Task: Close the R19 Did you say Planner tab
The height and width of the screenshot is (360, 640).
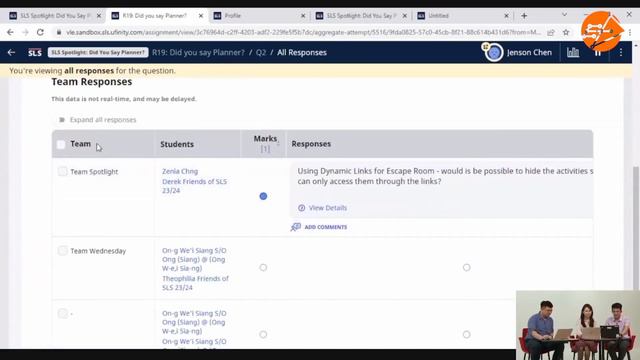Action: coord(201,16)
